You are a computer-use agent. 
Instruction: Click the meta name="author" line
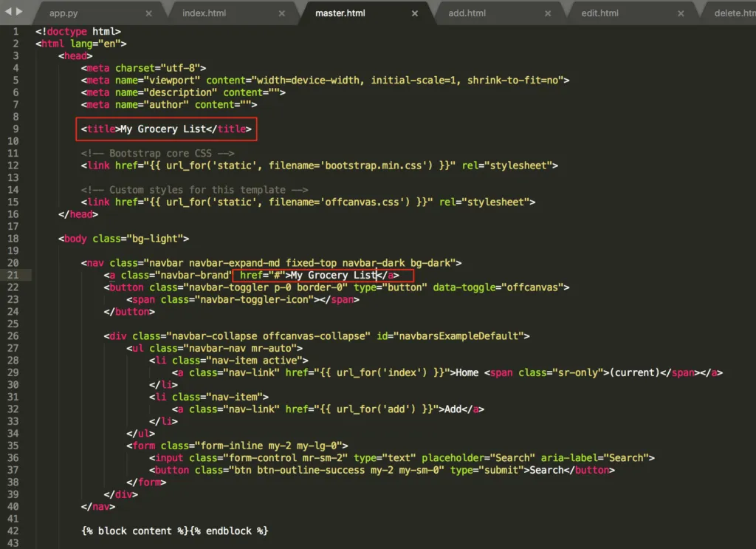pos(169,105)
